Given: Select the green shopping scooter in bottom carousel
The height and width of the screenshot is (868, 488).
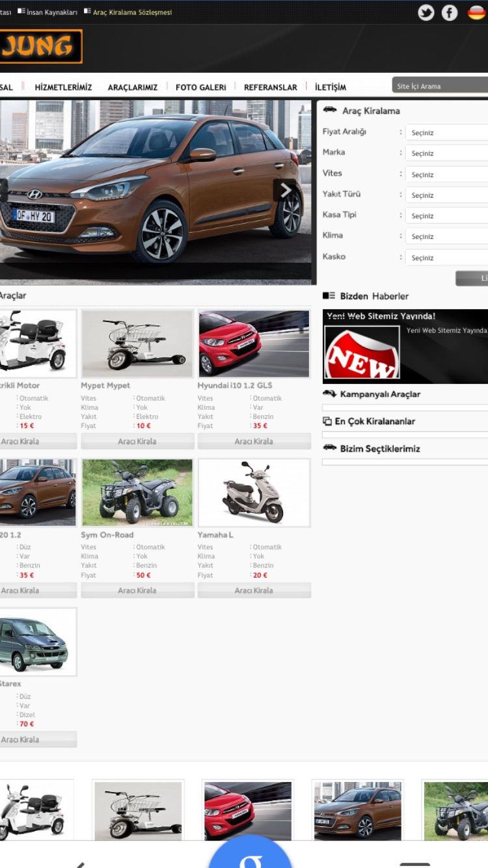Looking at the screenshot, I should pos(138,810).
